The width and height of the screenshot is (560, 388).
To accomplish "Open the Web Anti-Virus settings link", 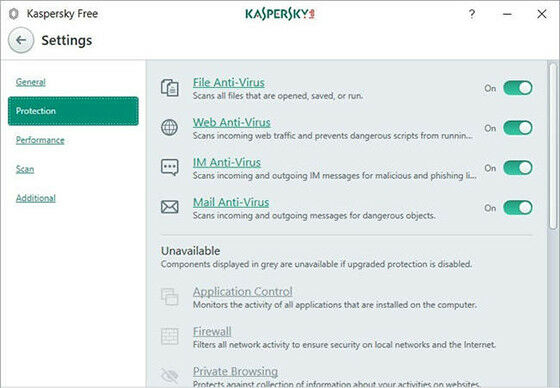I will pos(231,123).
